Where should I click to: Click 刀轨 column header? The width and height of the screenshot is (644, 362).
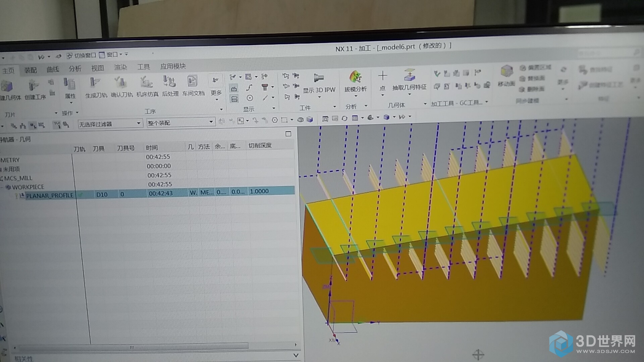[x=79, y=149]
